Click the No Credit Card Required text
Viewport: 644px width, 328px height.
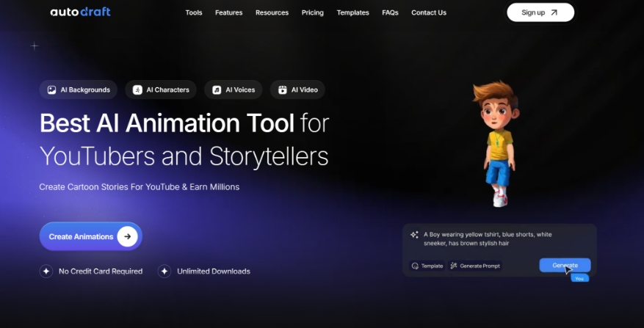point(101,271)
